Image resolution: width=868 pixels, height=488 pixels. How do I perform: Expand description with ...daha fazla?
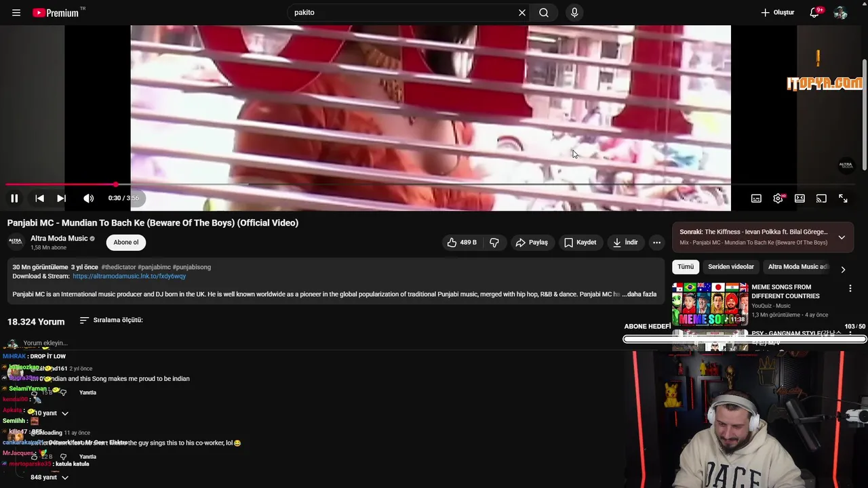coord(639,294)
